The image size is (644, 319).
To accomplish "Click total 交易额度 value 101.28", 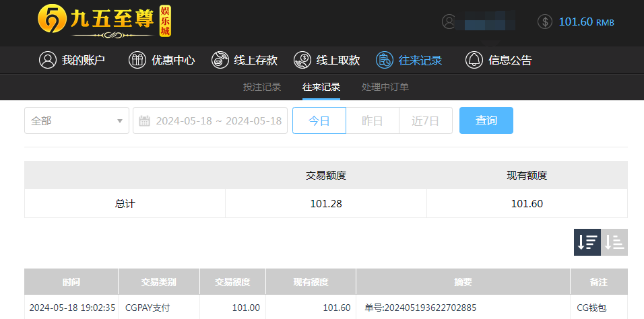I will pos(326,204).
